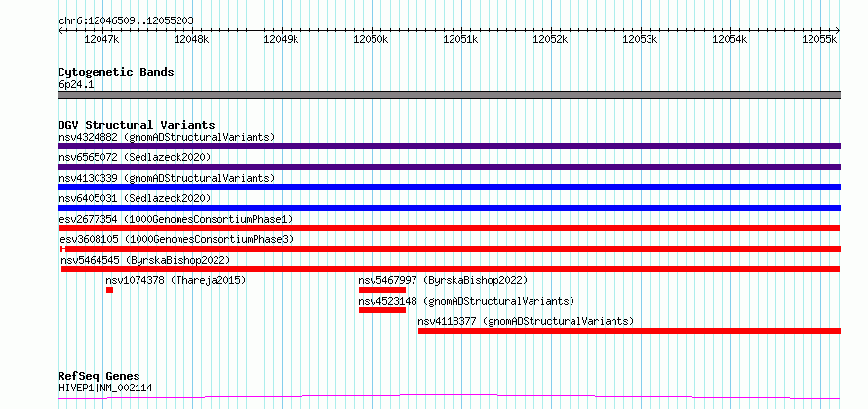Click the esv3608105 1000Genomes Phase3 label
868x409 pixels.
click(177, 239)
